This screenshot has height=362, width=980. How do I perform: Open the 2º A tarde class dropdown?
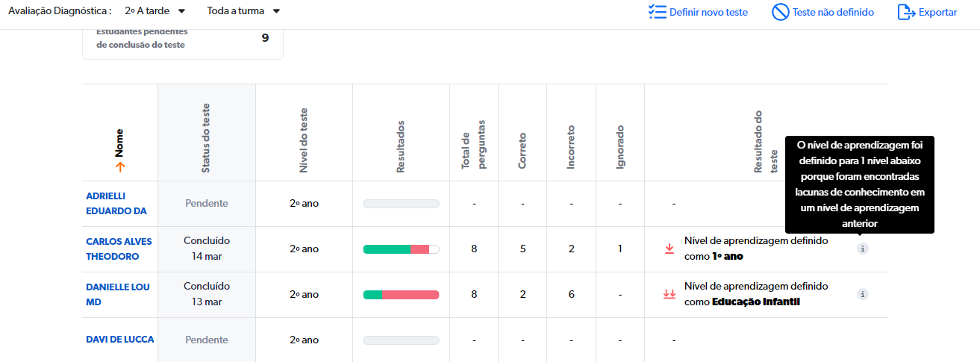pos(155,11)
